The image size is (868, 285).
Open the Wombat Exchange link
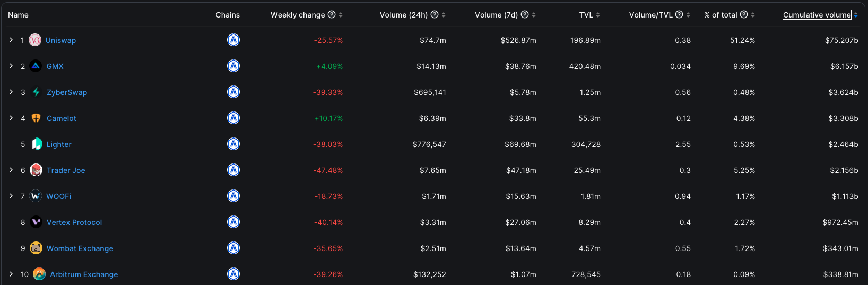pyautogui.click(x=80, y=248)
